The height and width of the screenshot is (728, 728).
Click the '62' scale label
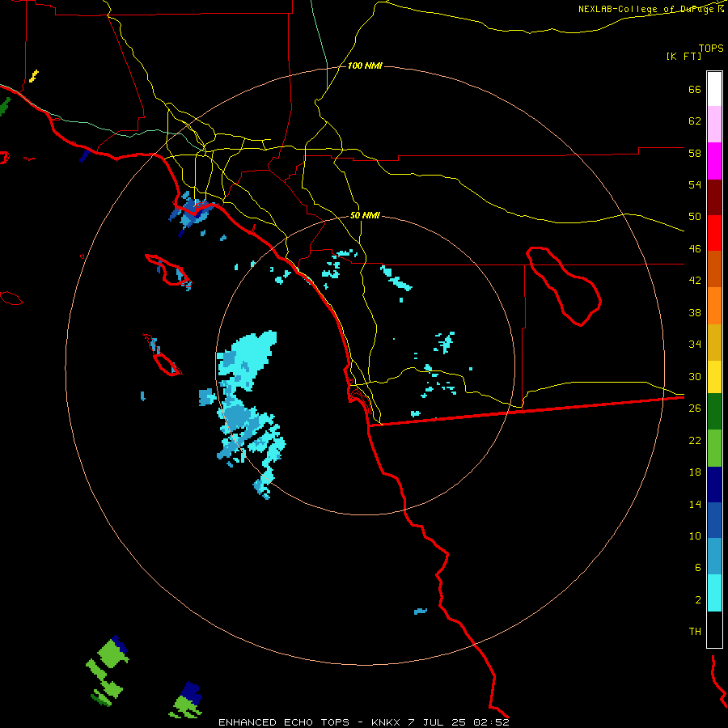(695, 121)
